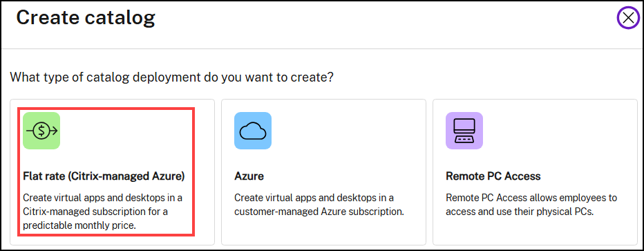Click the green flat rate dollar icon
Viewport: 644px width, 251px height.
pyautogui.click(x=41, y=131)
